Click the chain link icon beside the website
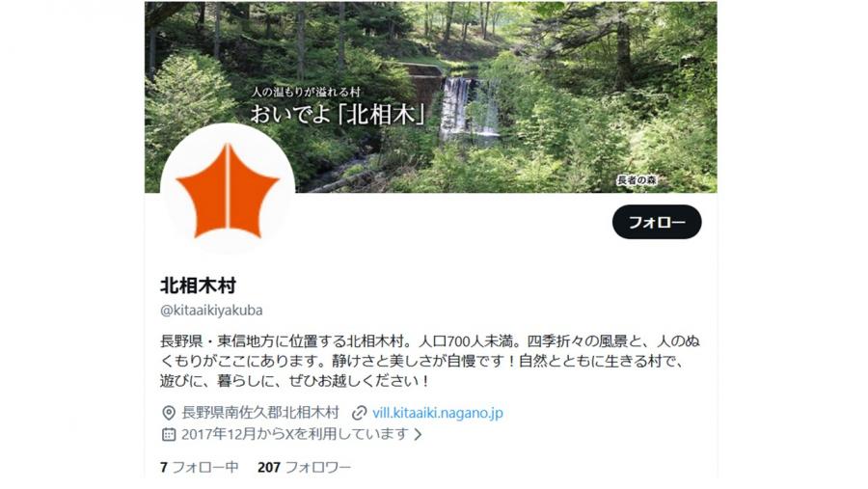This screenshot has width=868, height=489. tap(360, 413)
